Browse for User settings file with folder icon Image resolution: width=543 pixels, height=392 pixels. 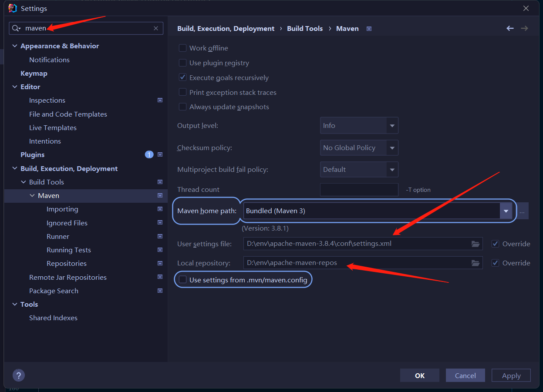tap(476, 244)
